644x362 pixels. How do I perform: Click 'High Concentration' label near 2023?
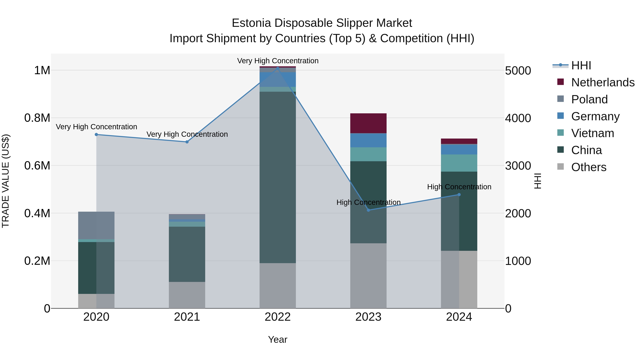point(369,202)
